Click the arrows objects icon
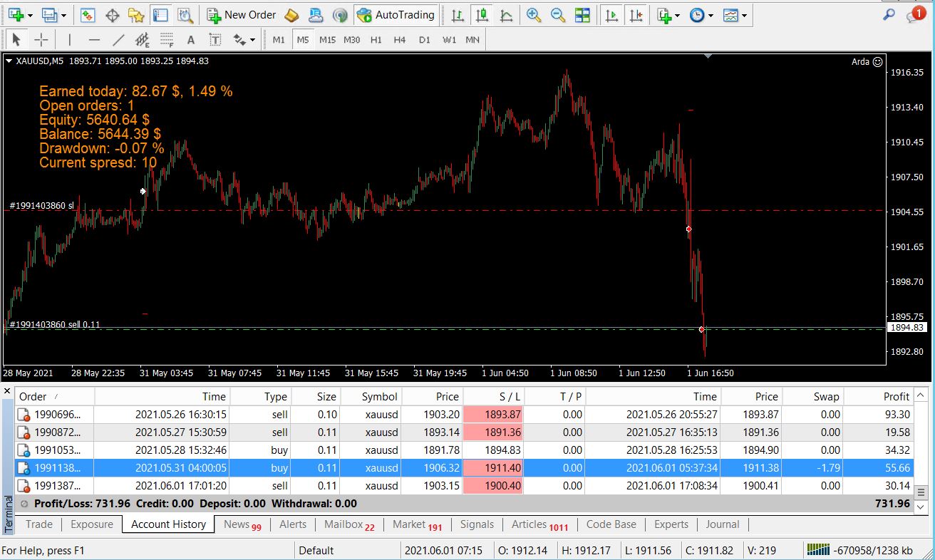The width and height of the screenshot is (935, 560). tap(239, 40)
